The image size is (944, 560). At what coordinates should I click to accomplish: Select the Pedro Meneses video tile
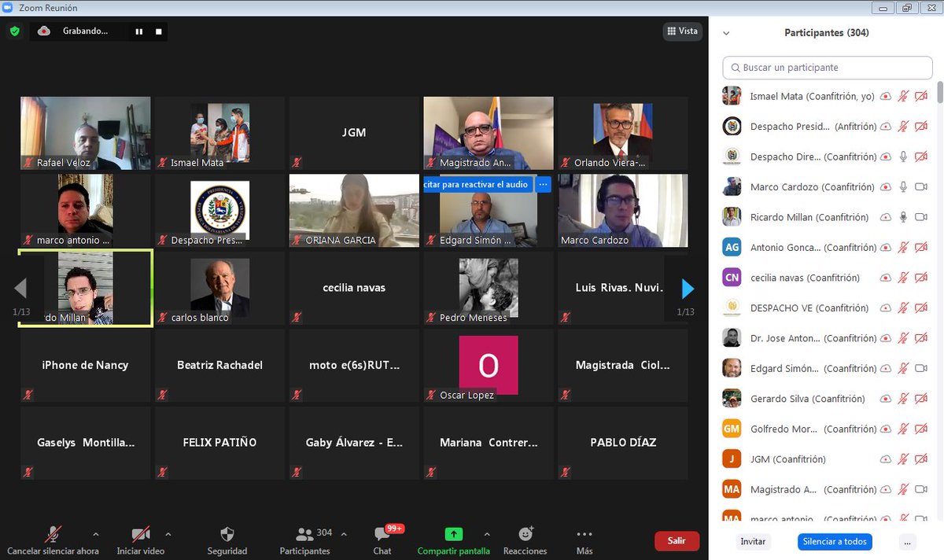(x=489, y=289)
